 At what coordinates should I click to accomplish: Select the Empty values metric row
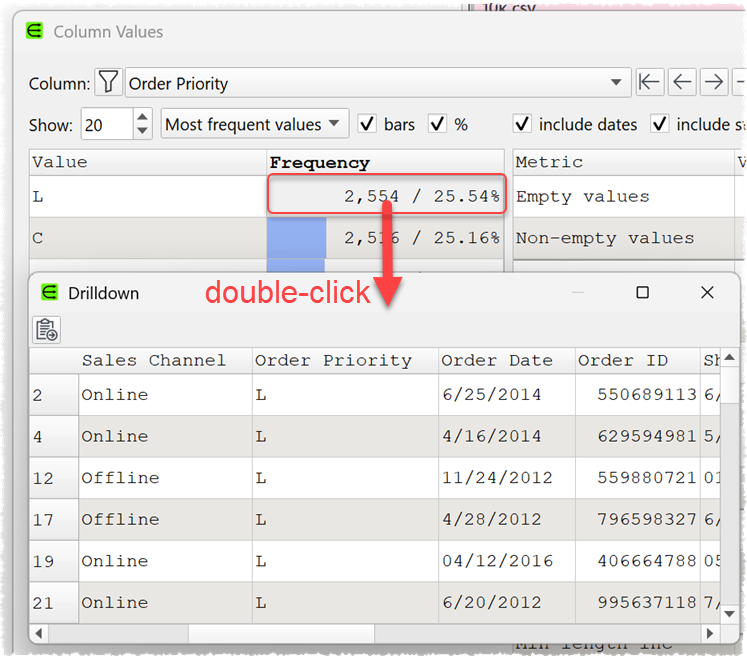coord(623,196)
